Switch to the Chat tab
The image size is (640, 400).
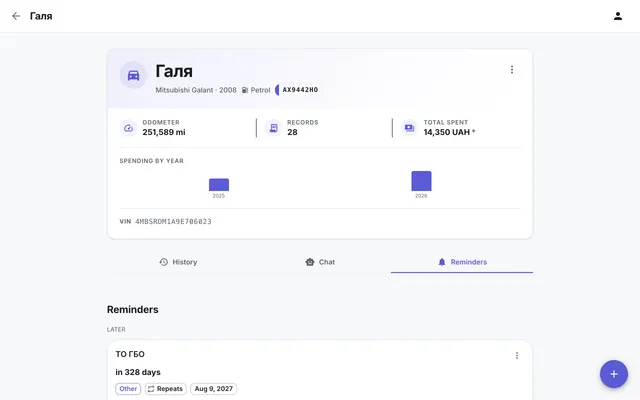point(320,262)
